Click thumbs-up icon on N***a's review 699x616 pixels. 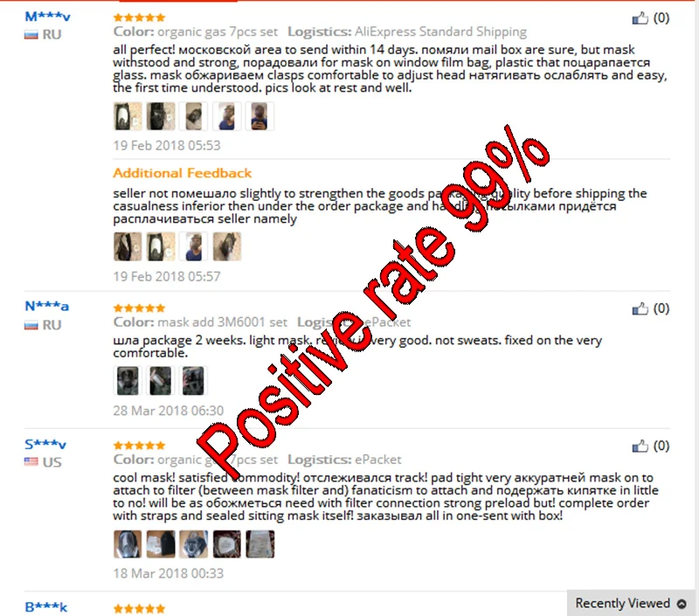640,308
